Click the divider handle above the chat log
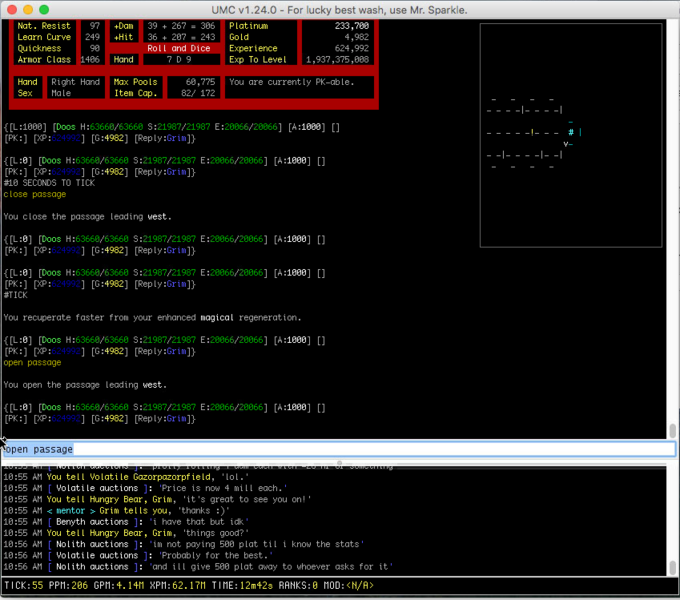Image resolution: width=680 pixels, height=600 pixels. click(338, 463)
